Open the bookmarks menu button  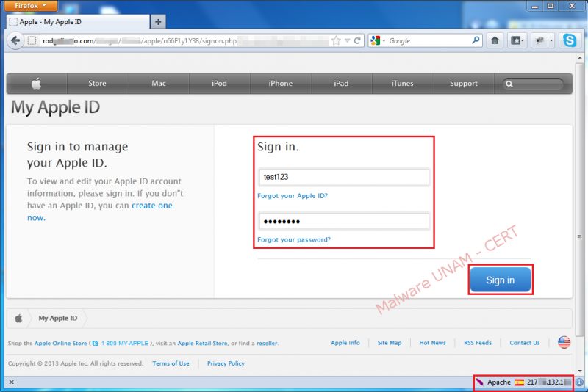point(517,40)
